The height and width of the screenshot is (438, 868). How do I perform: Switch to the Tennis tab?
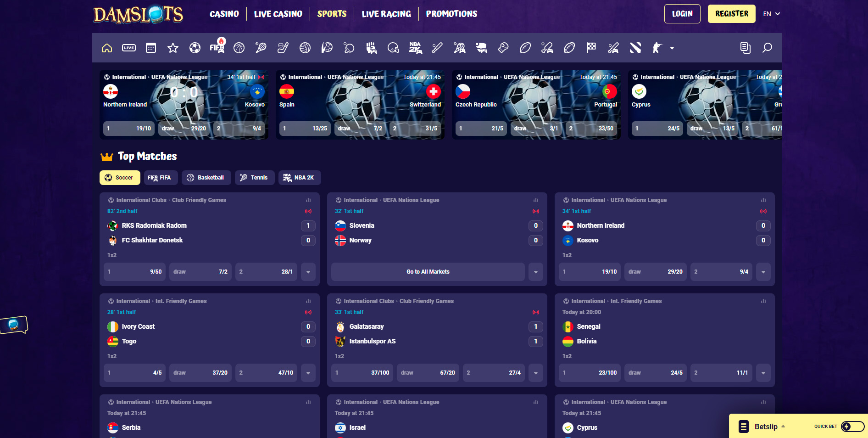(x=255, y=178)
